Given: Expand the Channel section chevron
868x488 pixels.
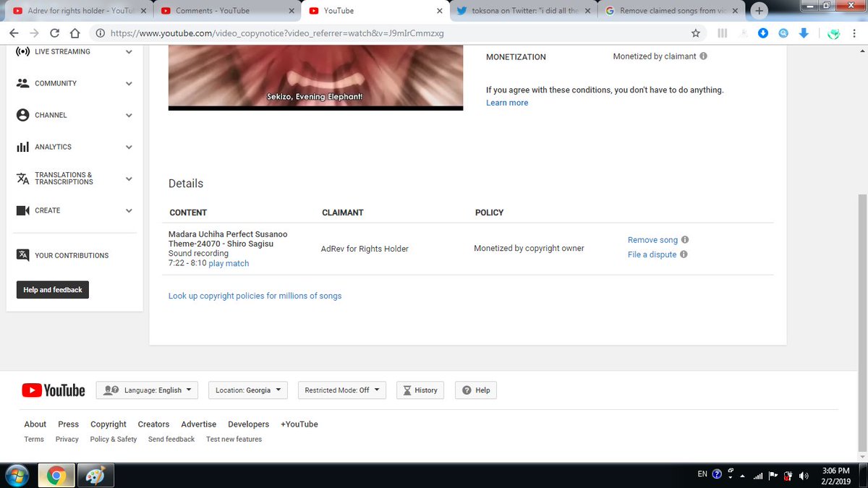Looking at the screenshot, I should point(129,116).
